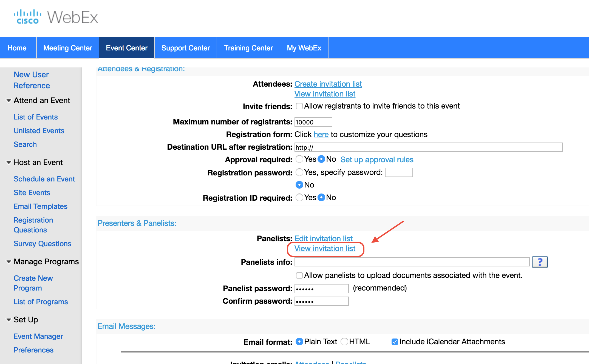The image size is (589, 364).
Task: Enable Approval required Yes radio button
Action: click(x=299, y=159)
